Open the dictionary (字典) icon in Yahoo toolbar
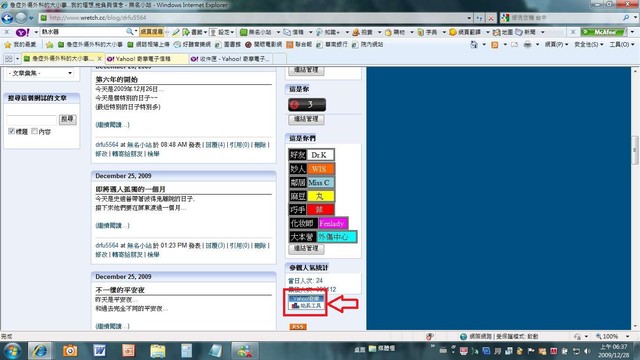 pos(420,32)
